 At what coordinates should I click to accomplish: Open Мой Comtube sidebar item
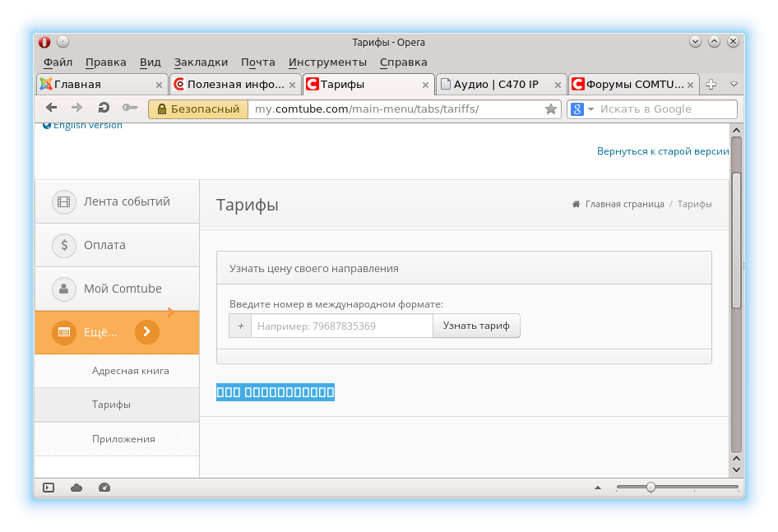(117, 289)
